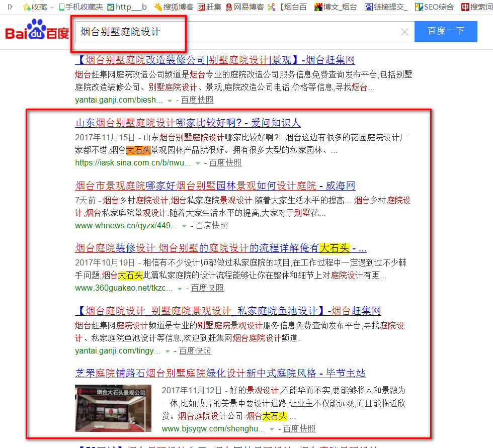Open the 搜狐博客 bookmark
This screenshot has height=448, width=493.
(175, 7)
